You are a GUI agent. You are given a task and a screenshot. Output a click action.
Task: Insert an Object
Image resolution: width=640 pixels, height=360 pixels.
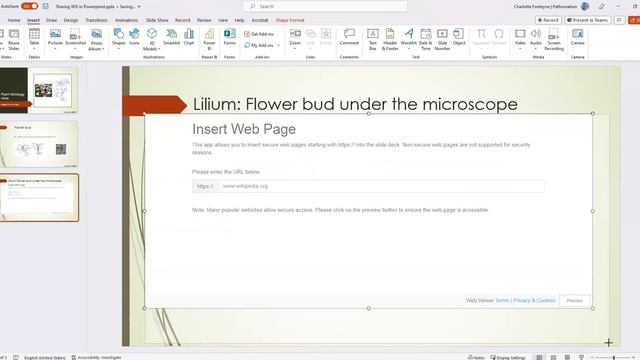[459, 37]
